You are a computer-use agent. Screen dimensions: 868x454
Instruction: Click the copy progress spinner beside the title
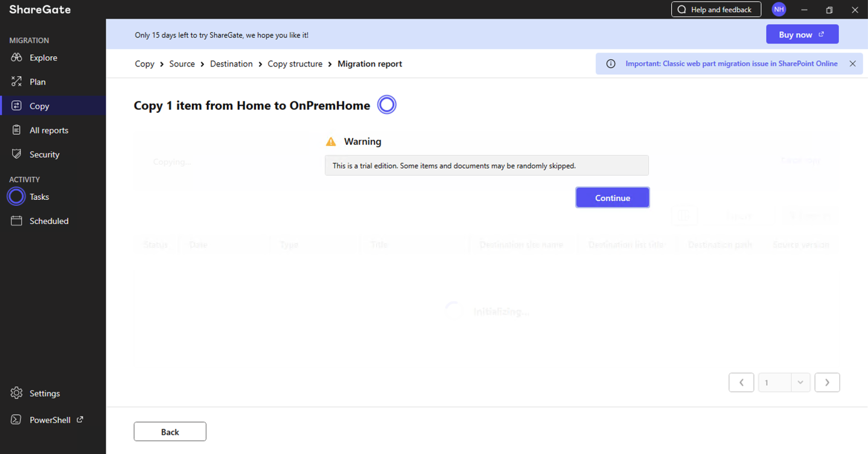coord(387,105)
